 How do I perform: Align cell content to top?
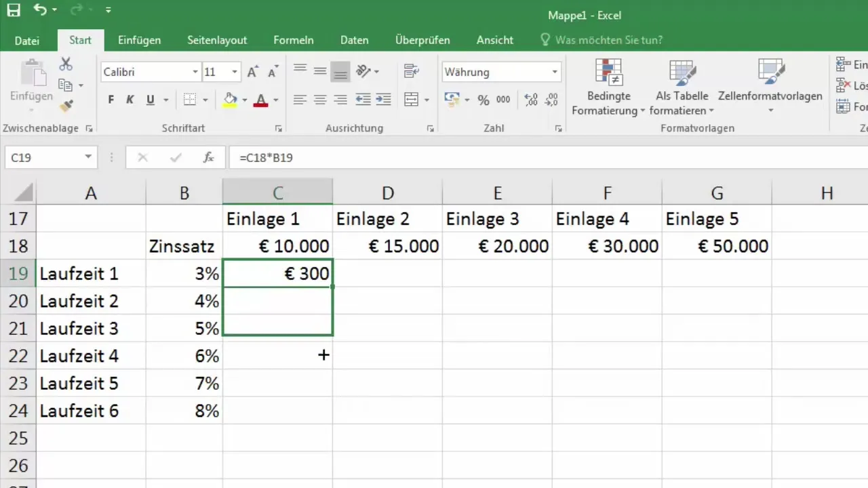tap(300, 70)
